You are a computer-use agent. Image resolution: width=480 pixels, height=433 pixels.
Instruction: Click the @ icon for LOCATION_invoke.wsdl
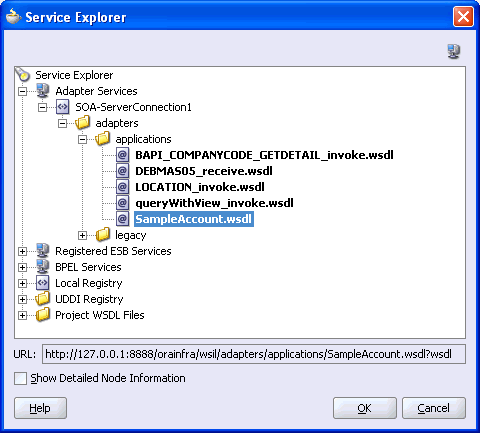pos(122,187)
